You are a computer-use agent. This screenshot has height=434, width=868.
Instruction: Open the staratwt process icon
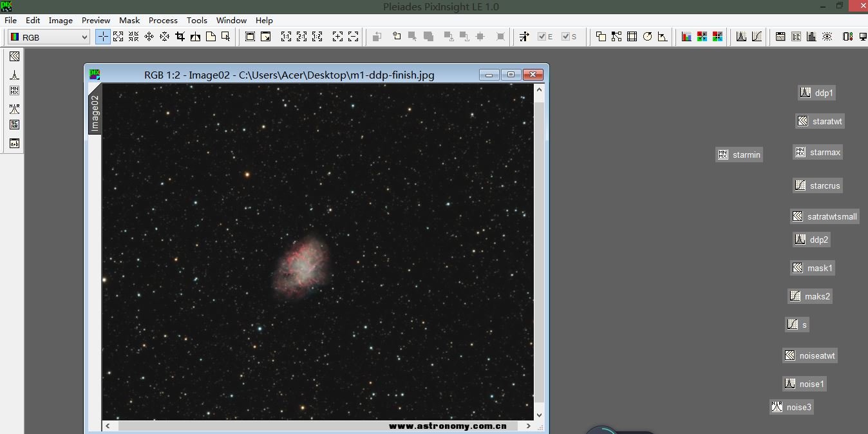click(x=820, y=121)
